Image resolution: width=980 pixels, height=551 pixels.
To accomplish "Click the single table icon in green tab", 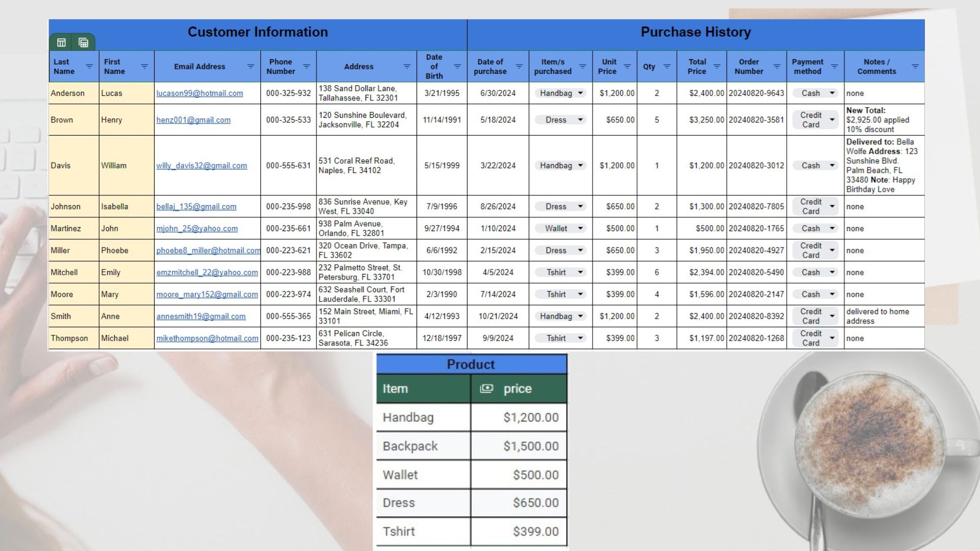I will pos(61,43).
